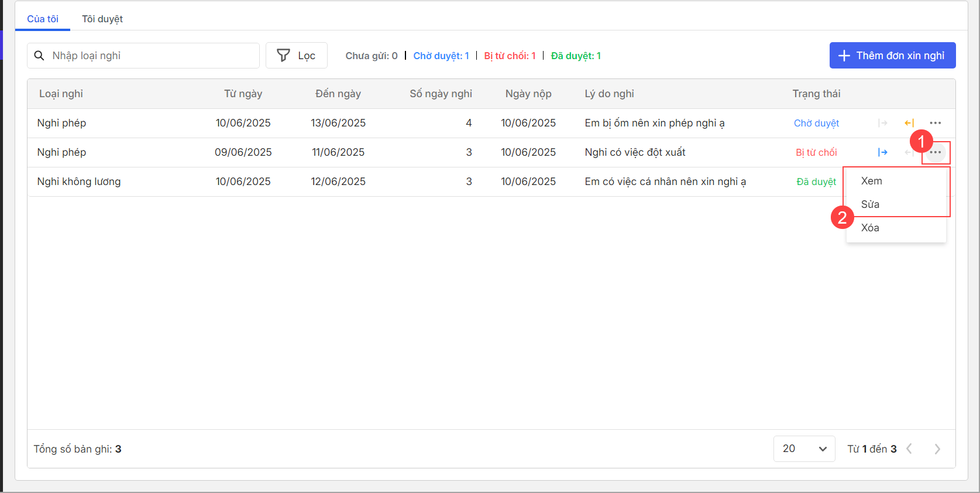Go to next page arrow

click(937, 449)
